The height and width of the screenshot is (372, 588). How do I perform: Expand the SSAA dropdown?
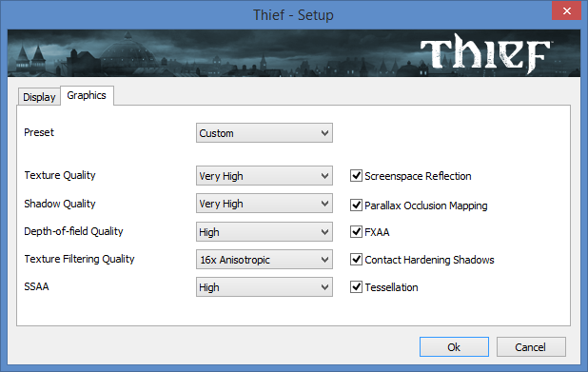[264, 287]
